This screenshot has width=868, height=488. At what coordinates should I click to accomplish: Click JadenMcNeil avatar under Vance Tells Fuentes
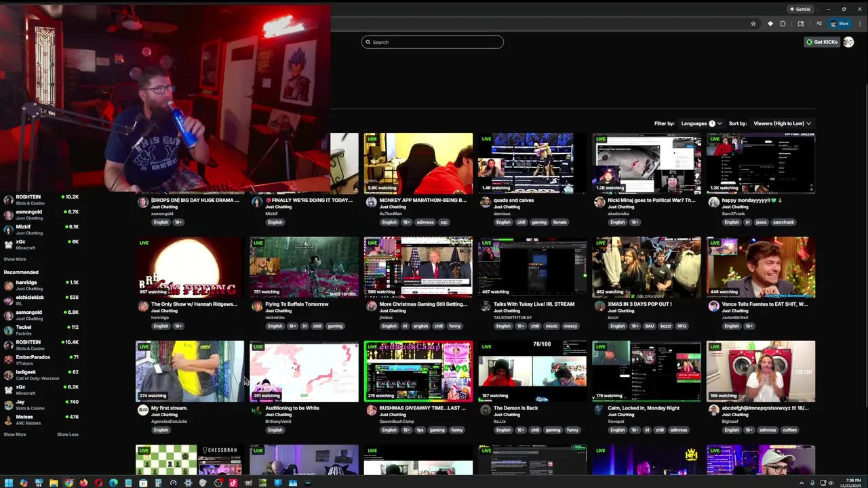tap(713, 306)
